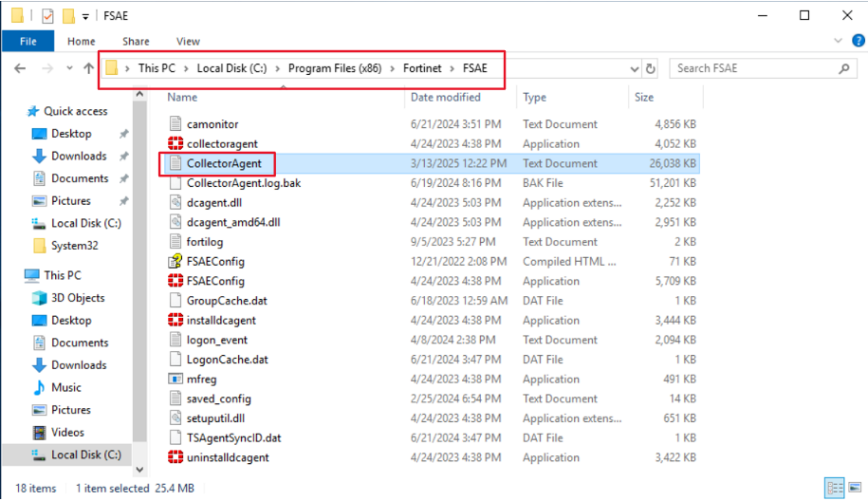
Task: Click the FSAEConfig compiled HTML help icon
Action: click(175, 261)
